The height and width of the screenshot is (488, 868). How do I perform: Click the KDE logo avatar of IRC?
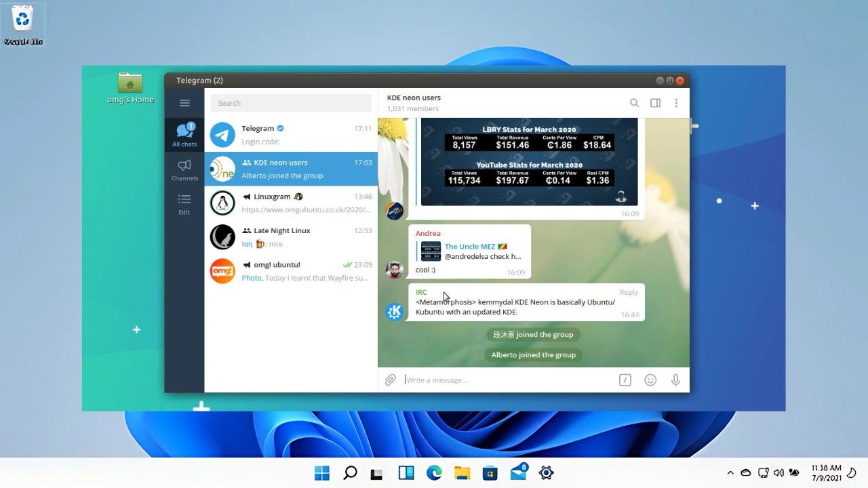[395, 312]
